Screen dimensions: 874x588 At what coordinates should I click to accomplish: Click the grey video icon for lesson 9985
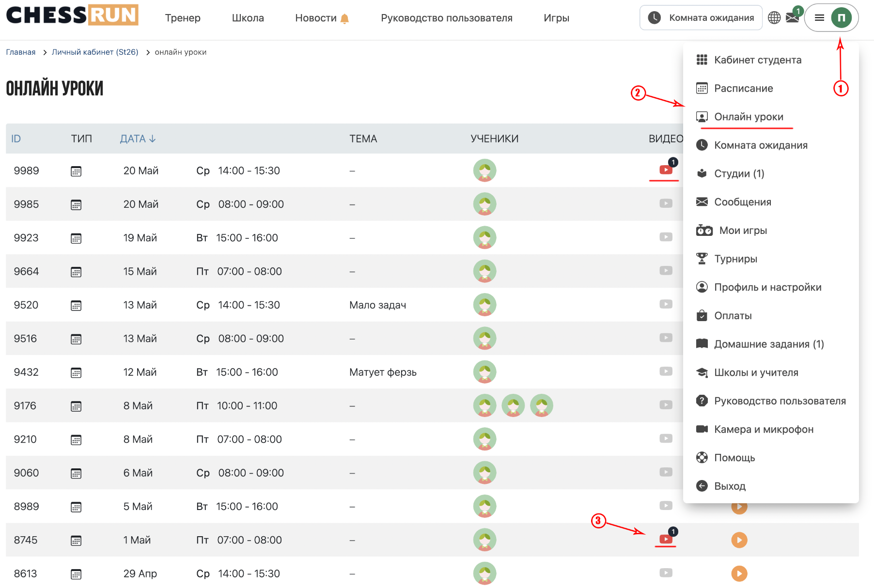point(666,203)
